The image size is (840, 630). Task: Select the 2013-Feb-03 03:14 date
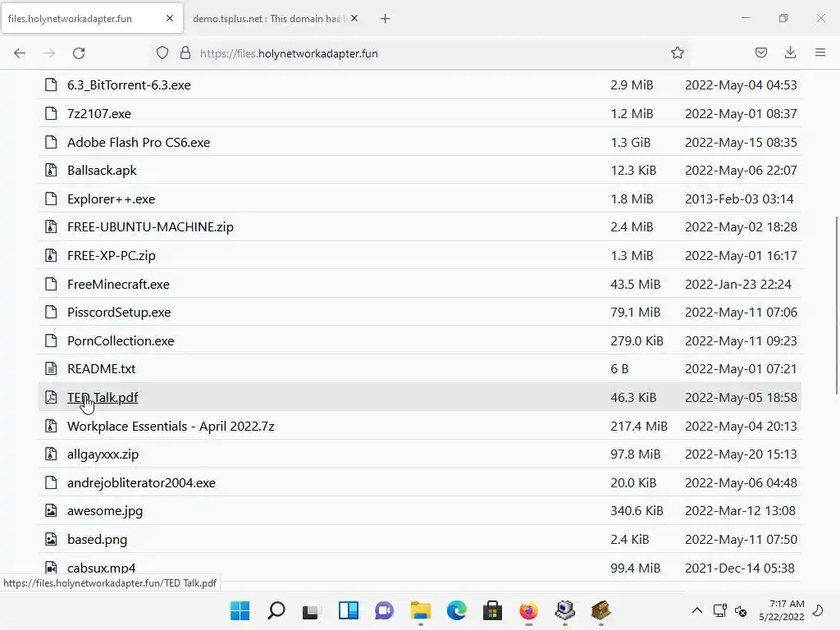pyautogui.click(x=739, y=199)
